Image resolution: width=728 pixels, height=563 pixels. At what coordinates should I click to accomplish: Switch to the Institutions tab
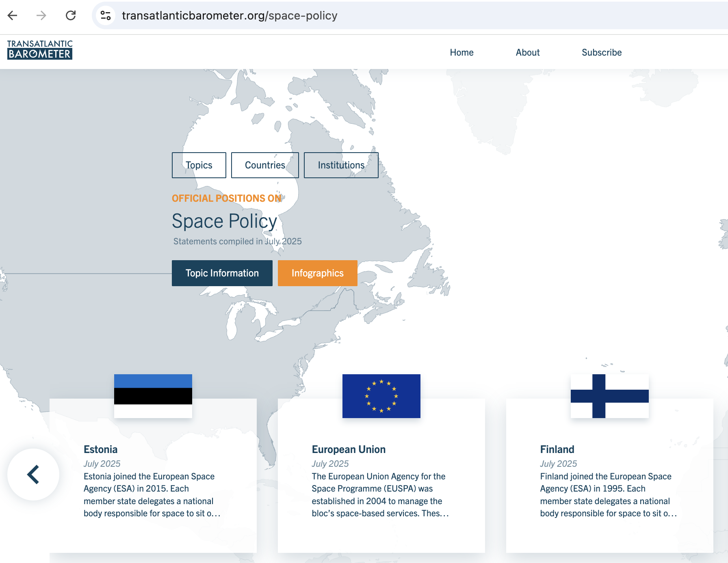coord(341,165)
